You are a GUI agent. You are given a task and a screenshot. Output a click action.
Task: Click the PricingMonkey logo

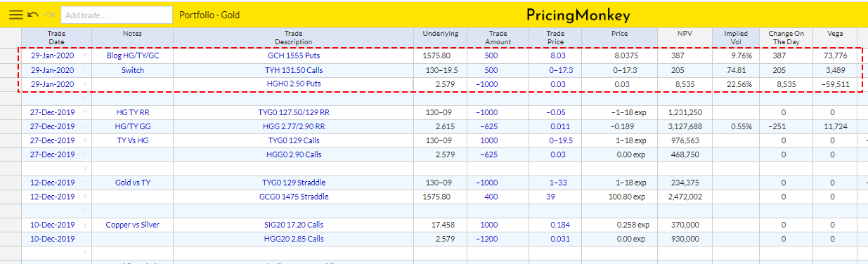pyautogui.click(x=578, y=15)
